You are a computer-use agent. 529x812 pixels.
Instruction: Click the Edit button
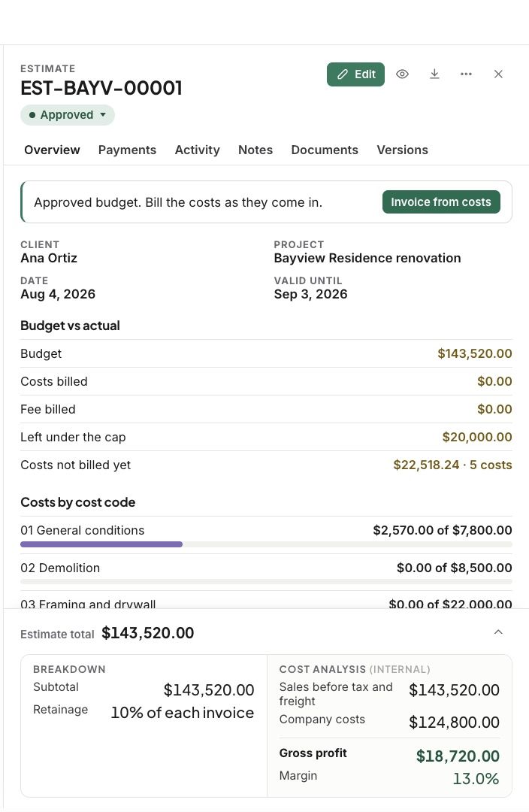point(355,74)
